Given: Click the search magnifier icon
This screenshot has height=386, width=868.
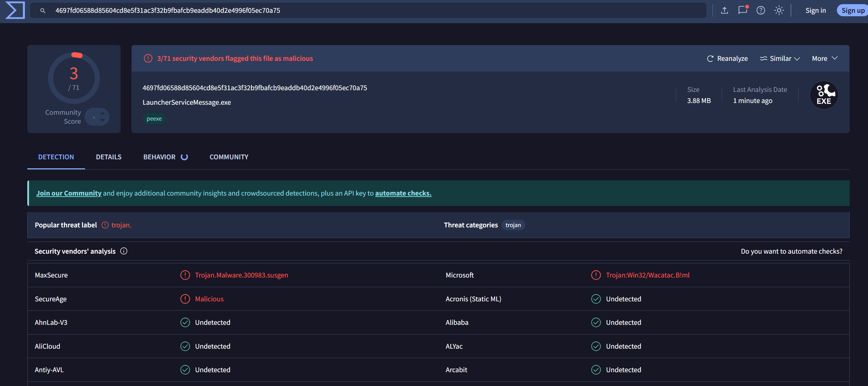Looking at the screenshot, I should (43, 11).
